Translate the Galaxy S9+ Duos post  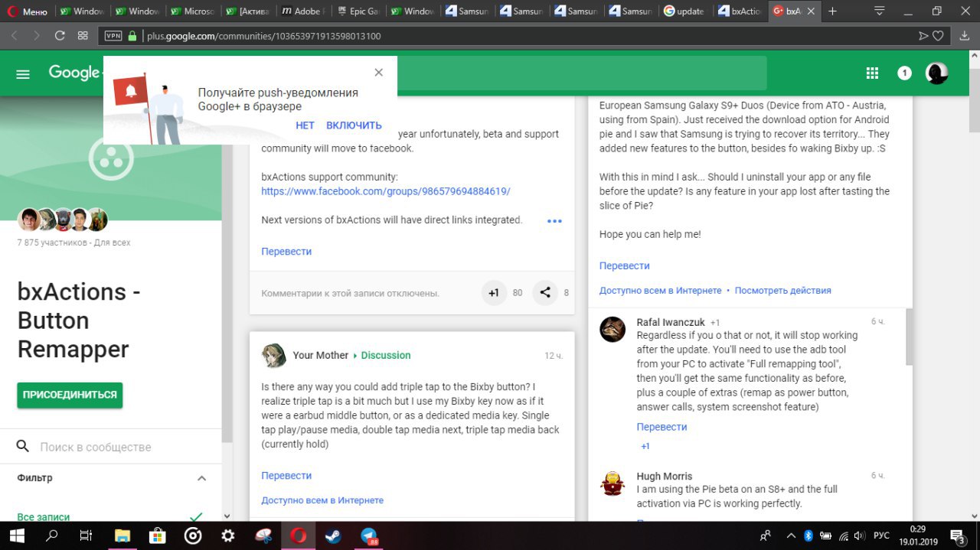(x=624, y=265)
